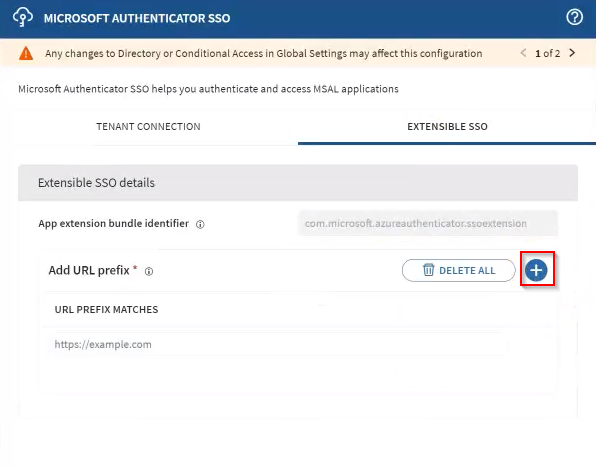The image size is (596, 468).
Task: Click the orange warning triangle icon
Action: click(26, 53)
